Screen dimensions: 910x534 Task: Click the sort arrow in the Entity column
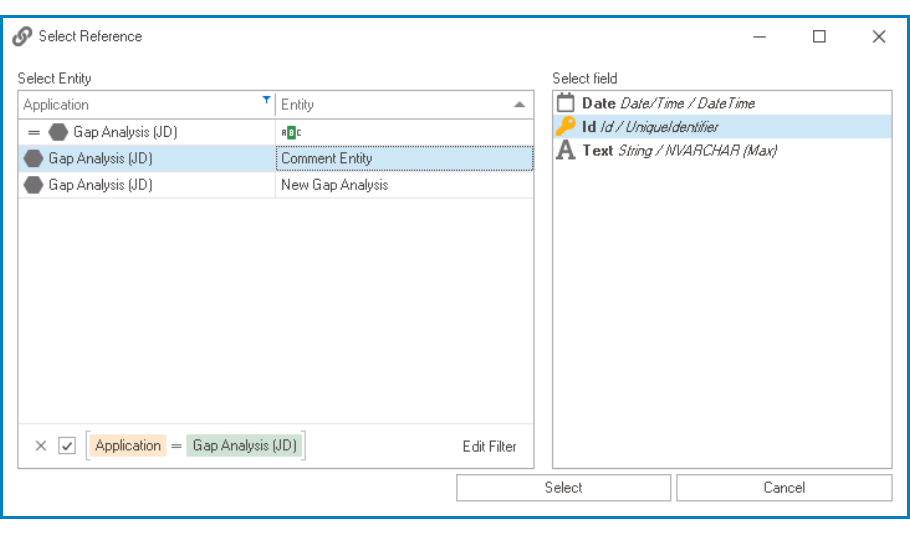(x=519, y=105)
